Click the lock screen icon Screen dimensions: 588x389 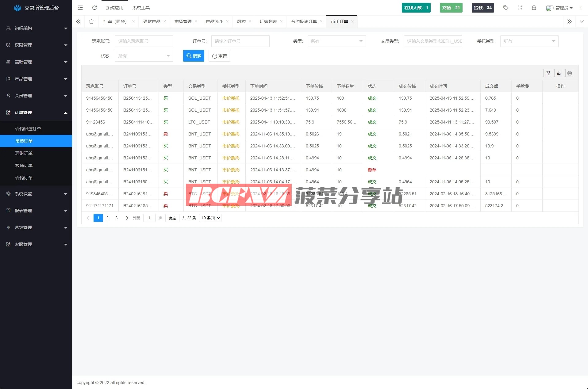pos(534,8)
